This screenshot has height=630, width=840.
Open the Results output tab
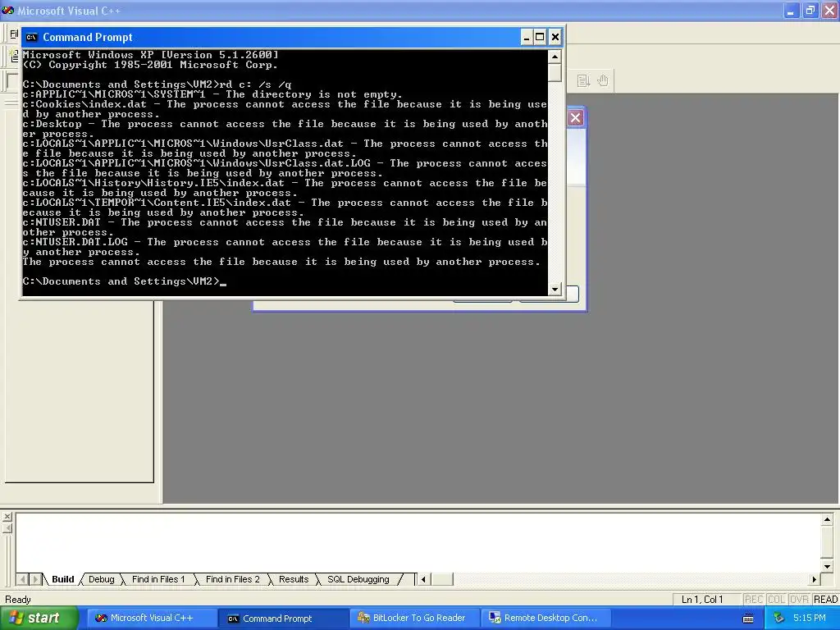pos(294,579)
